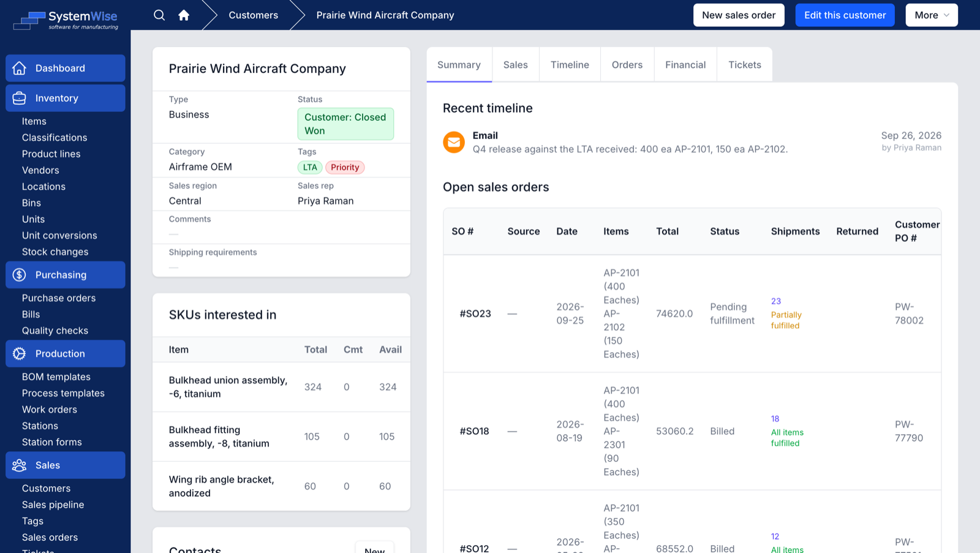Open the search magnifier icon
The image size is (980, 553).
coord(159,15)
